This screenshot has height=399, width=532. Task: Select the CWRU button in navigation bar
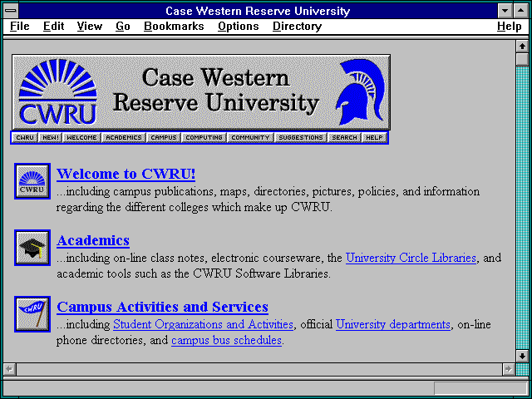25,137
